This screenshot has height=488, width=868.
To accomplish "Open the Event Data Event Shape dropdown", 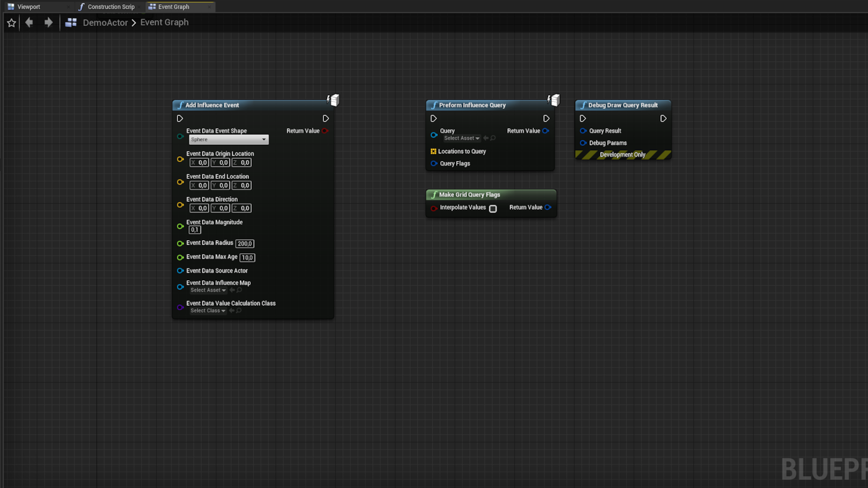I will pyautogui.click(x=228, y=139).
